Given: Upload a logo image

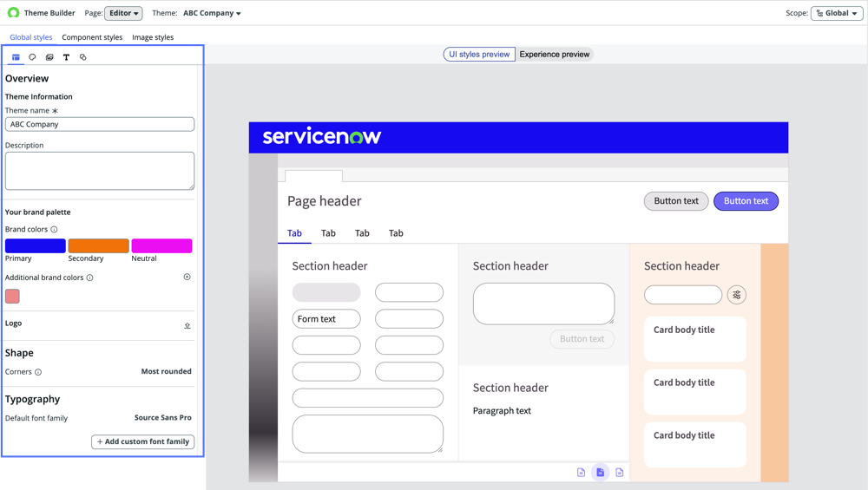Looking at the screenshot, I should pos(187,326).
